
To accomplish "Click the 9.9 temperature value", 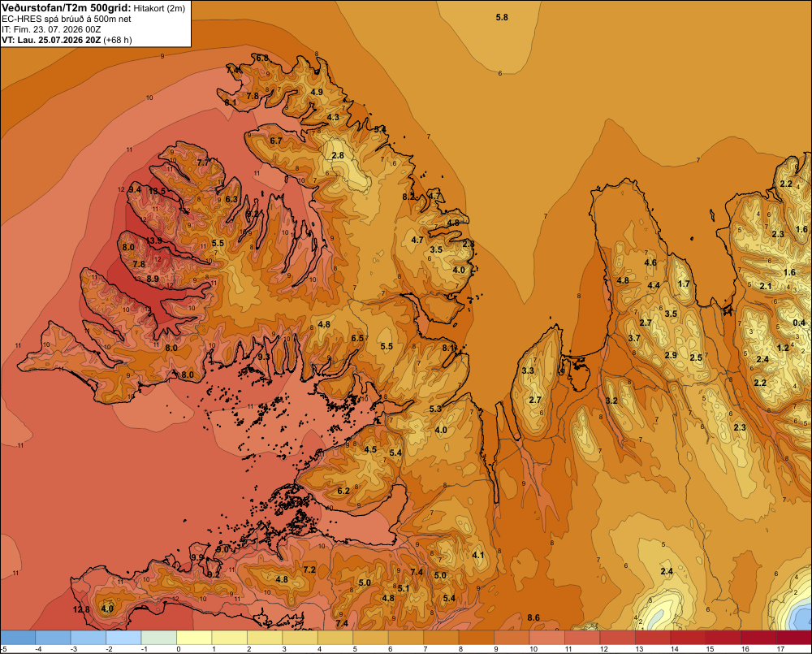I will (197, 557).
